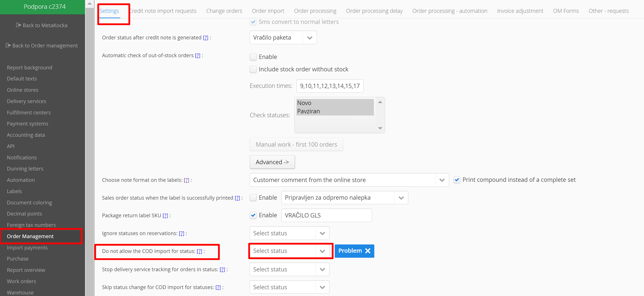Screen dimensions: 644x296
Task: Uncheck Print compound instead of a complete set
Action: 457,180
